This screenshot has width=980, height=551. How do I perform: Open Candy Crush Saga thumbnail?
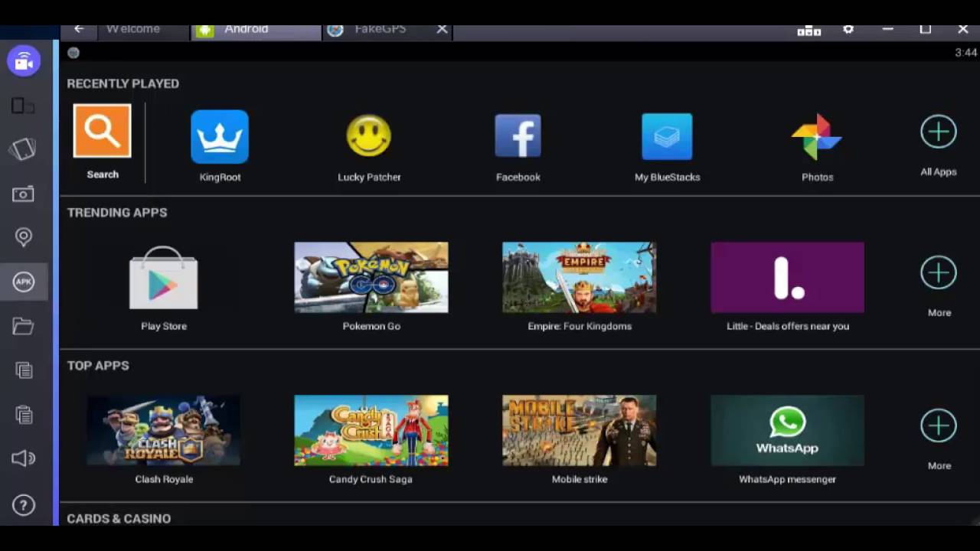[371, 431]
